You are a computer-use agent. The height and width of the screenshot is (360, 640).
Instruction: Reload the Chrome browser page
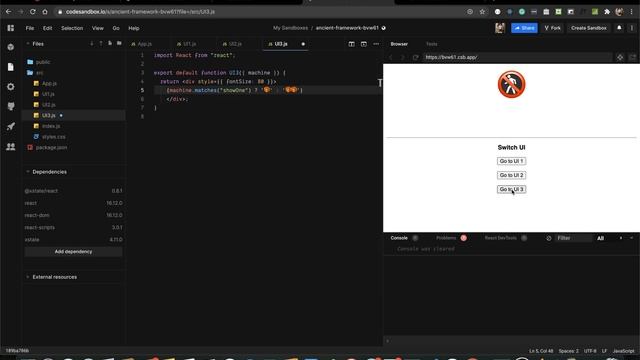pos(33,12)
